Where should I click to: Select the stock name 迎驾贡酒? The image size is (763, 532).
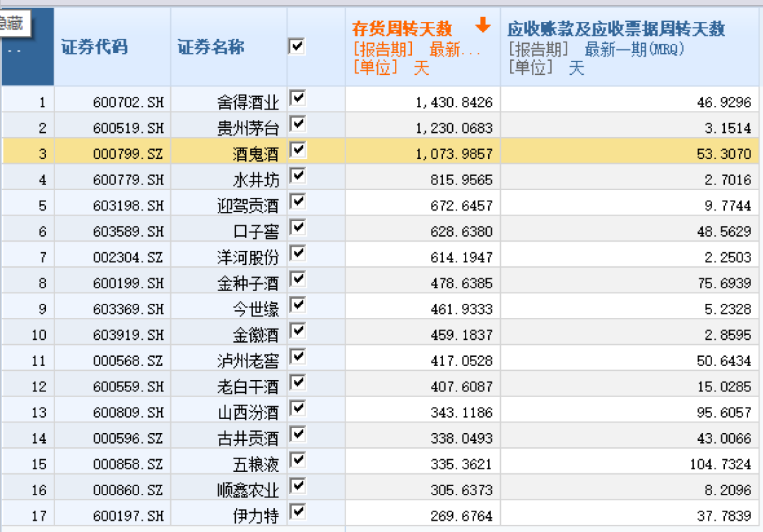click(x=248, y=206)
